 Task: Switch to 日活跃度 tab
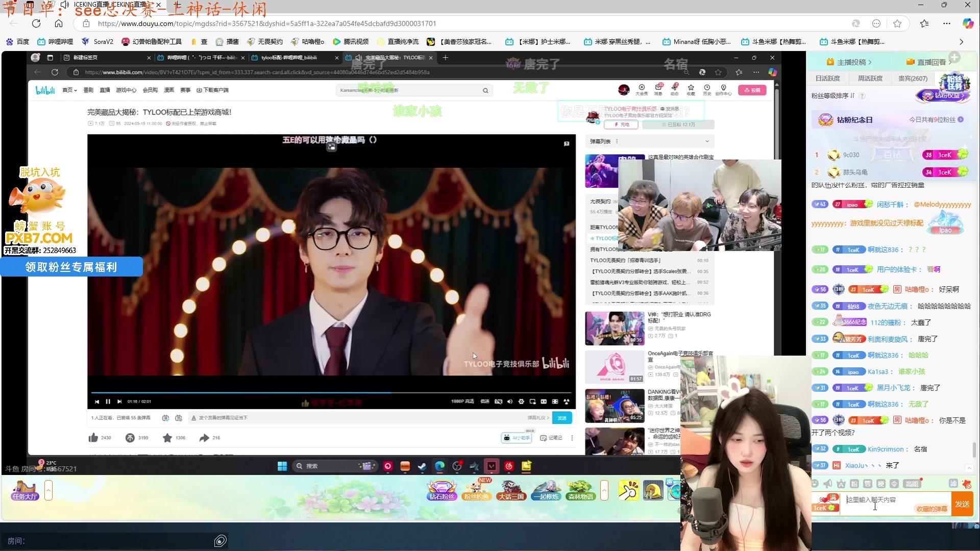point(827,79)
